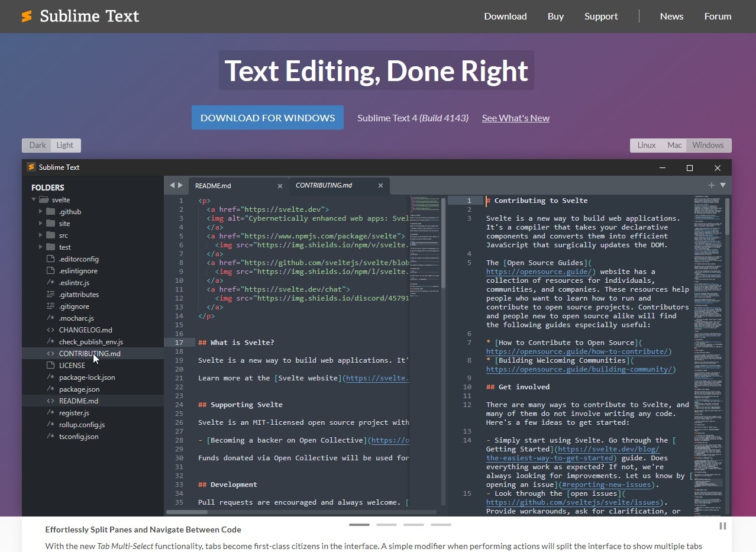This screenshot has height=552, width=756.
Task: Select Mac platform screenshot
Action: (x=674, y=146)
